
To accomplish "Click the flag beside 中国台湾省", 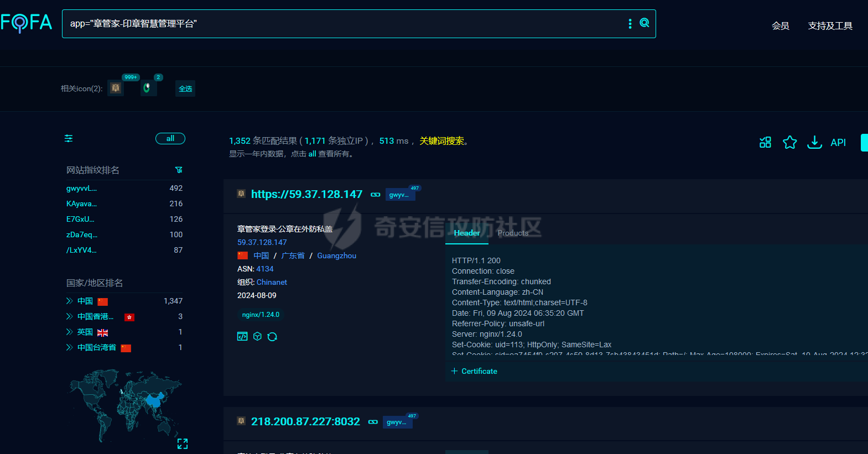I will coord(126,348).
